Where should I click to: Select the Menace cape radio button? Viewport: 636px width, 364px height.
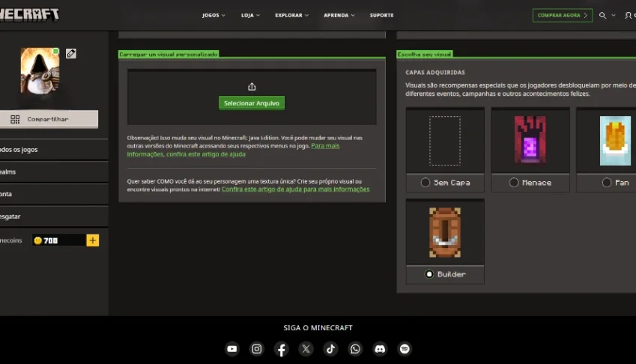click(514, 183)
